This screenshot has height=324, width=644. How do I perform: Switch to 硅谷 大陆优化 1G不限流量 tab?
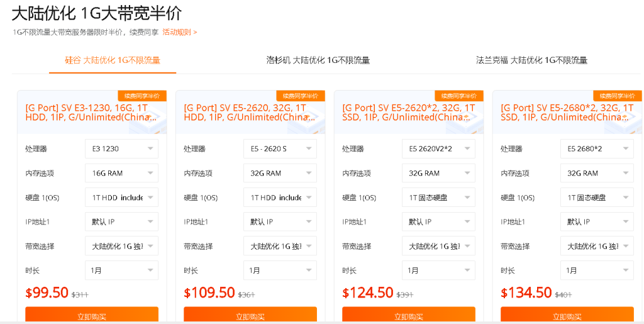click(113, 60)
